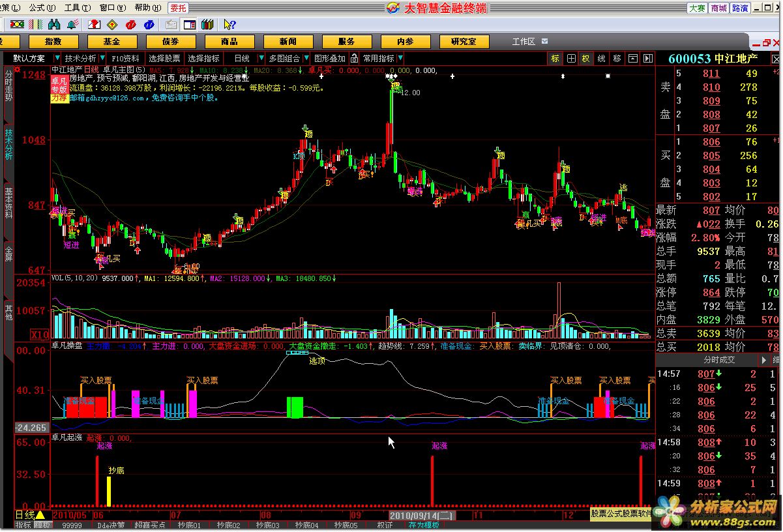Click the 商城 button

(718, 8)
